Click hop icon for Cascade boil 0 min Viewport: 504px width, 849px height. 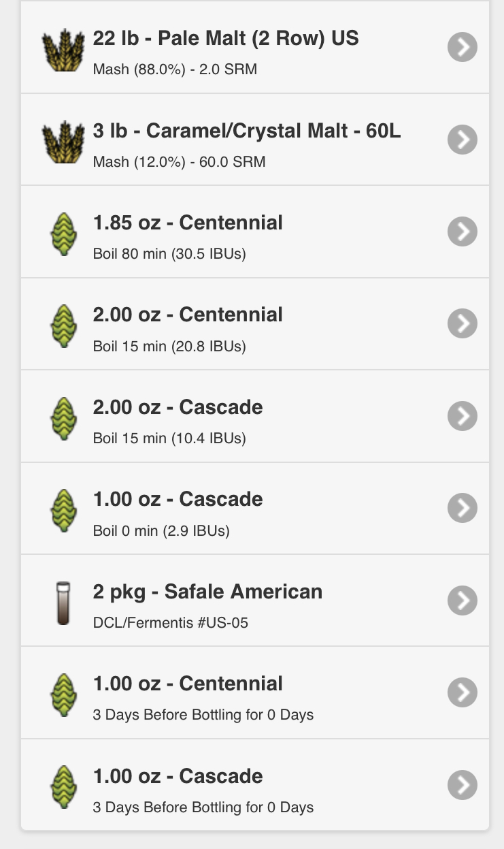coord(63,509)
